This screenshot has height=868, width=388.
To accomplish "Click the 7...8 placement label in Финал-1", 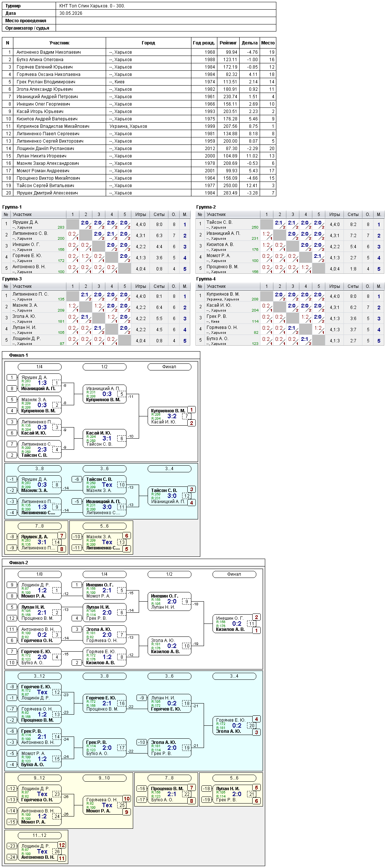I will tap(40, 526).
